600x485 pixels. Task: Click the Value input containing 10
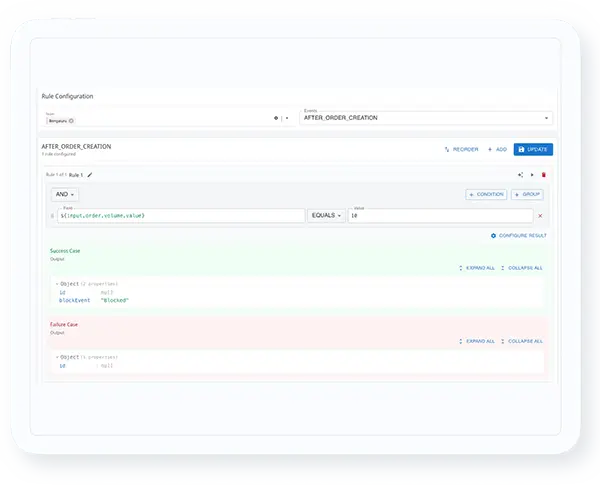440,216
